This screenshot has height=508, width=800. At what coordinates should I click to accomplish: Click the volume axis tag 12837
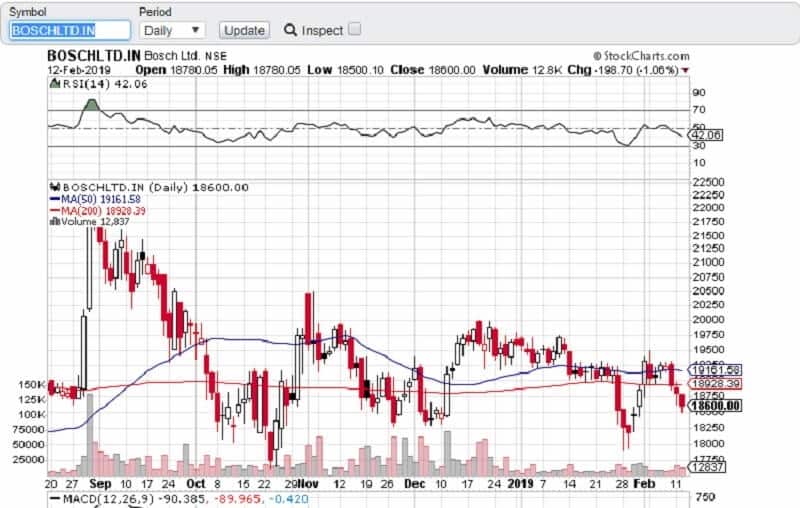(706, 466)
